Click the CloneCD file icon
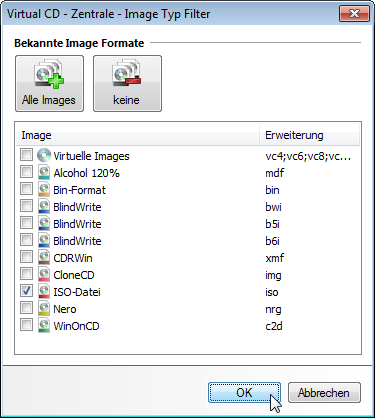Viewport: 375px width, 418px height. (x=44, y=275)
